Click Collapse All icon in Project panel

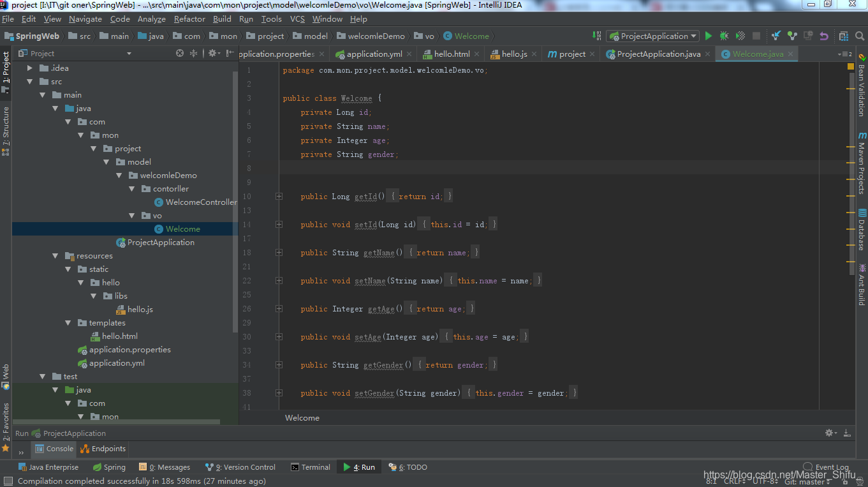point(194,54)
